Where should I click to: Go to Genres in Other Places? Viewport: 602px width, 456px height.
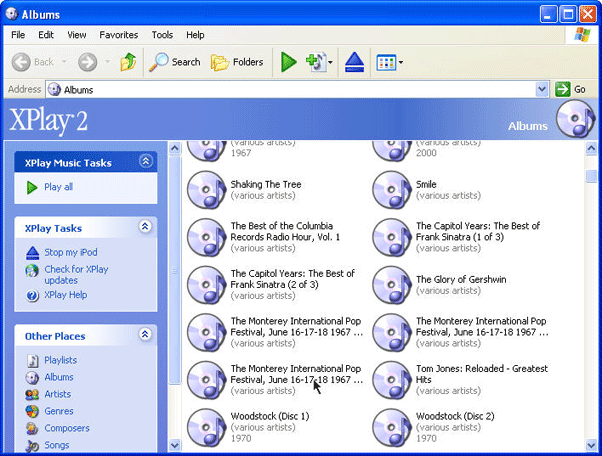(59, 411)
